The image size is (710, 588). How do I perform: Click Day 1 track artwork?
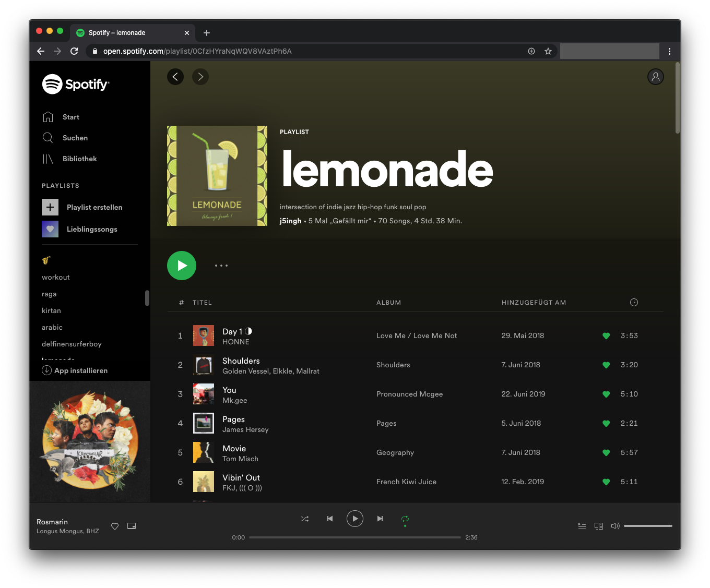click(x=204, y=335)
